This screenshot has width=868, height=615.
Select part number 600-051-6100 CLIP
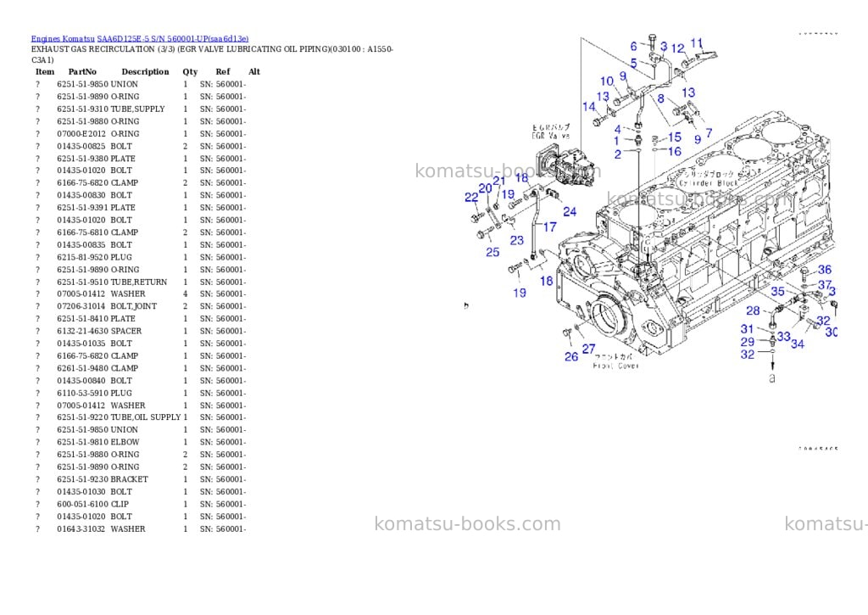93,505
